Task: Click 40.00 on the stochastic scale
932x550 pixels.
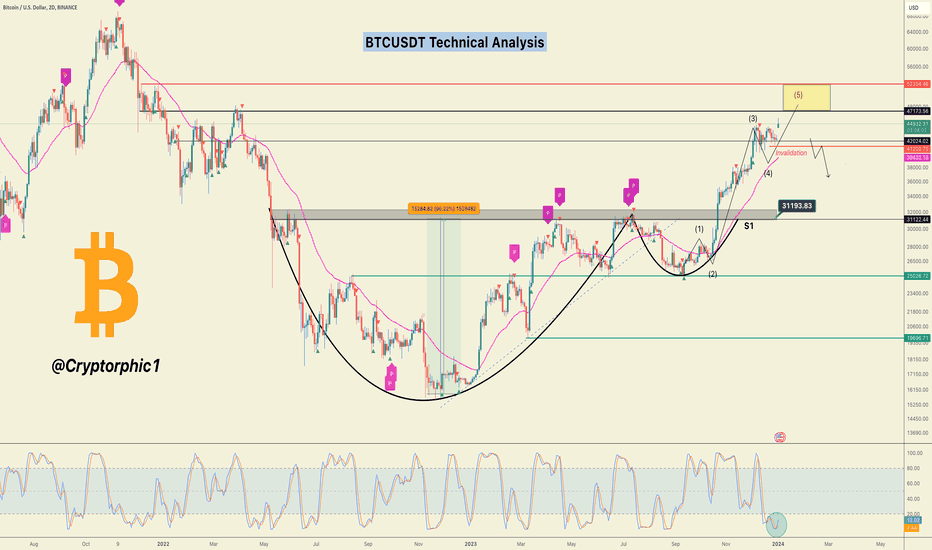Action: point(914,499)
